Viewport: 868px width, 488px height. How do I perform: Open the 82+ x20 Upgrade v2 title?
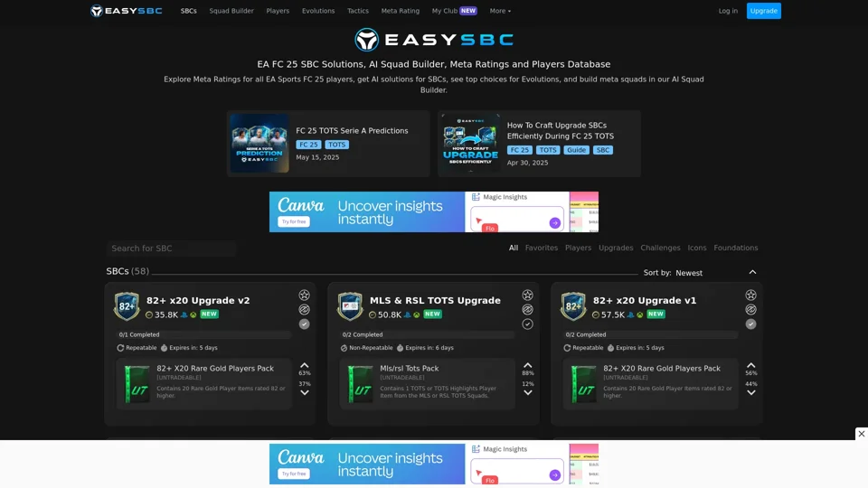(198, 300)
